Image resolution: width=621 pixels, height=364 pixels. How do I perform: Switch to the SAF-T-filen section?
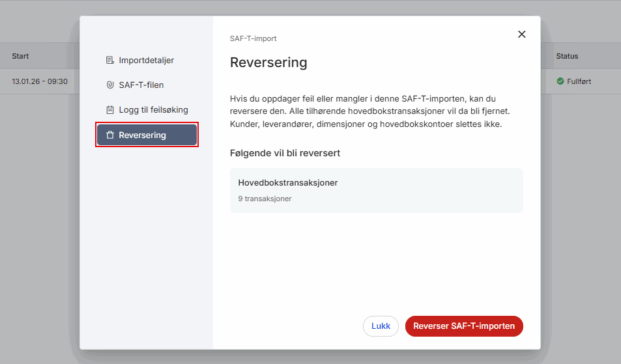pos(141,85)
